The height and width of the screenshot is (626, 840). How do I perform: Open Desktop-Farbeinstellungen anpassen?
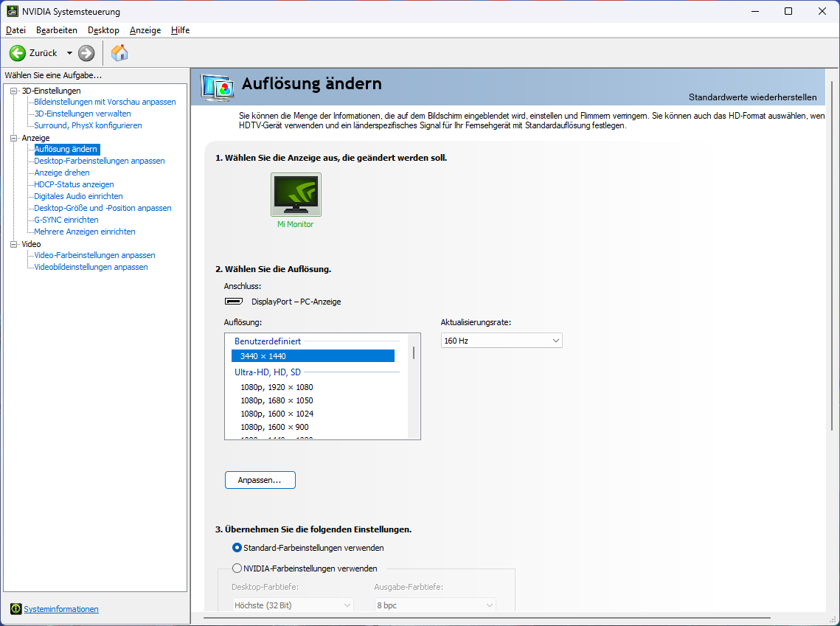(100, 161)
